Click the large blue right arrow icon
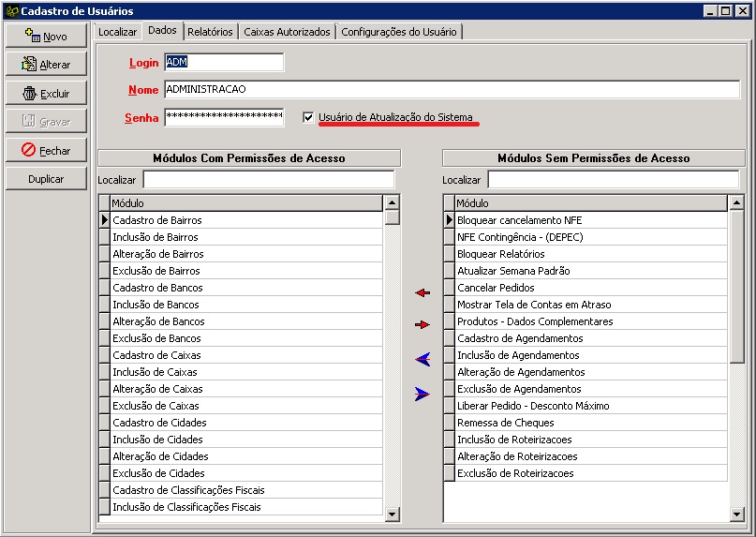The height and width of the screenshot is (537, 756). (x=422, y=395)
